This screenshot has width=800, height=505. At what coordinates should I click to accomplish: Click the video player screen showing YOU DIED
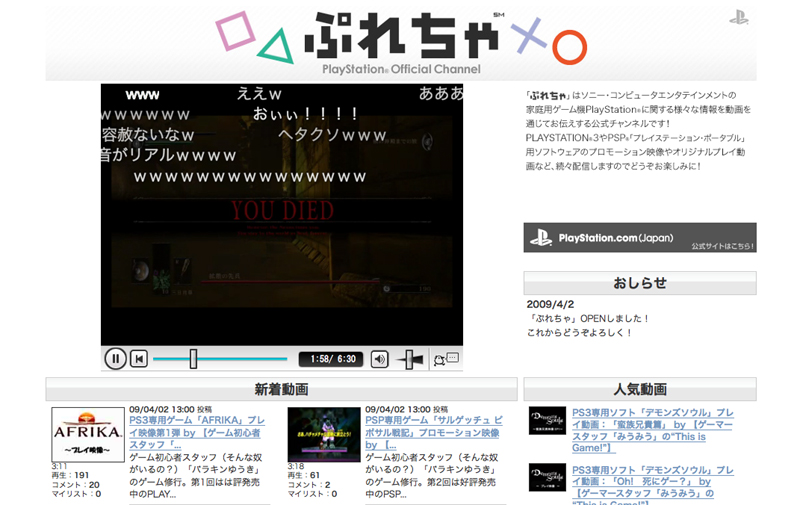(282, 215)
